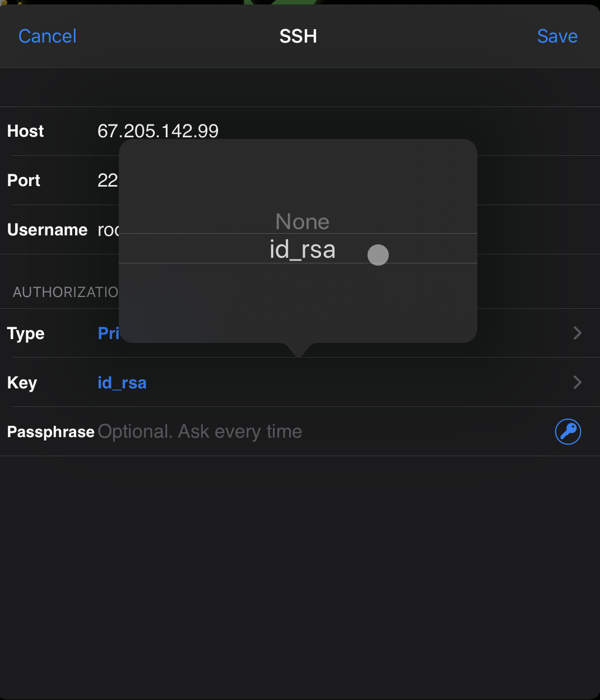
Task: Tap the Port number field
Action: pyautogui.click(x=108, y=180)
